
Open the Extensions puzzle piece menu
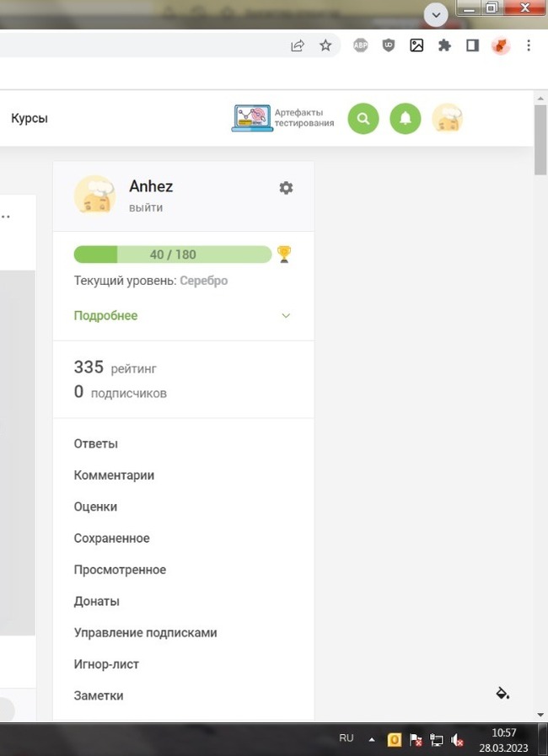tap(444, 46)
